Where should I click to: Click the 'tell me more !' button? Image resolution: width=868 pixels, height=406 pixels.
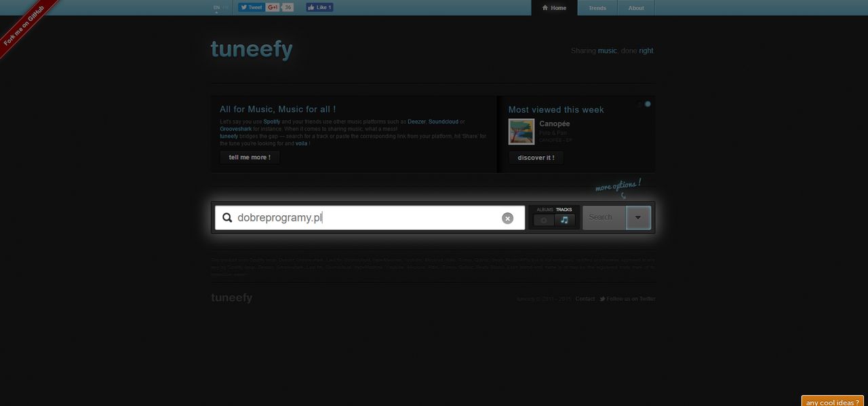(250, 158)
